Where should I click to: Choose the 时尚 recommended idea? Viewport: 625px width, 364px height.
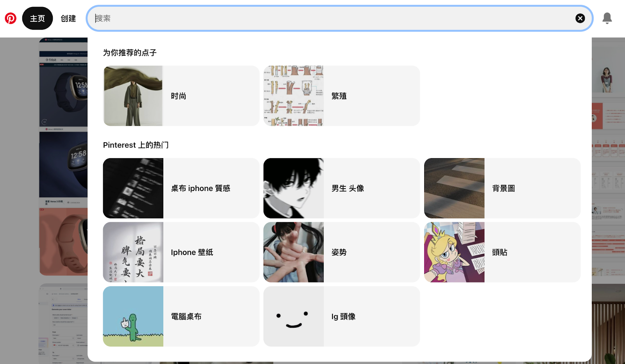coord(181,96)
